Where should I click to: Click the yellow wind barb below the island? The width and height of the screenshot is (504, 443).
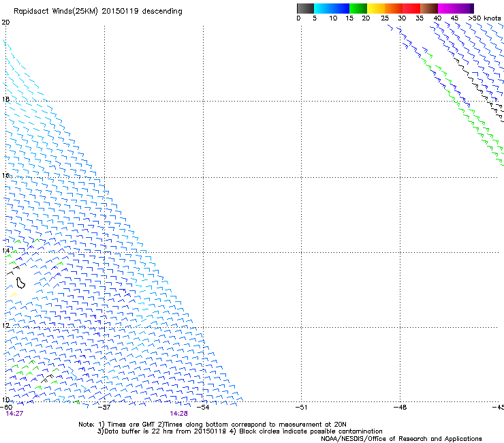tap(14, 294)
